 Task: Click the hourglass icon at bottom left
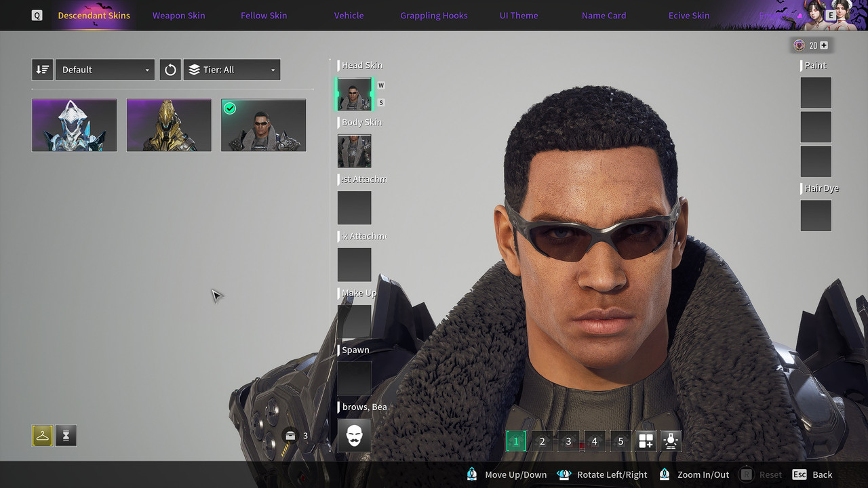pyautogui.click(x=66, y=436)
